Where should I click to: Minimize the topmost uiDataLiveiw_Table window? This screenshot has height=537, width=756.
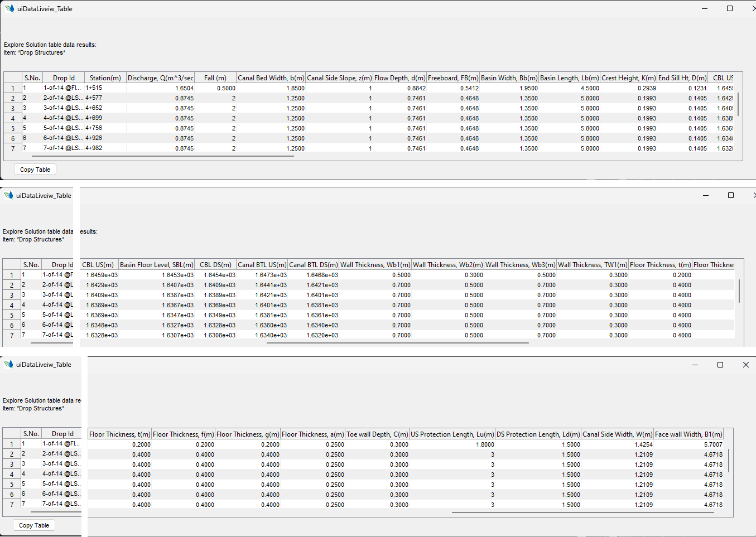[705, 8]
